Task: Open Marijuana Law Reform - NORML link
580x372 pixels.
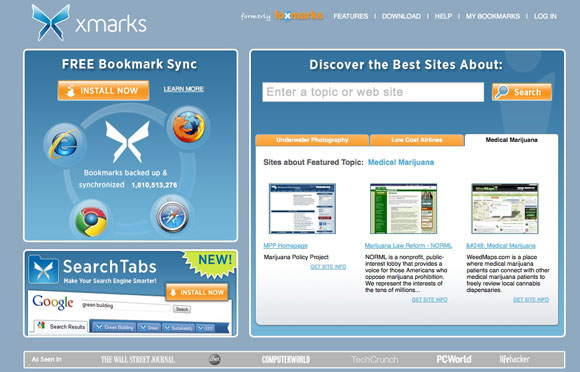Action: (408, 246)
